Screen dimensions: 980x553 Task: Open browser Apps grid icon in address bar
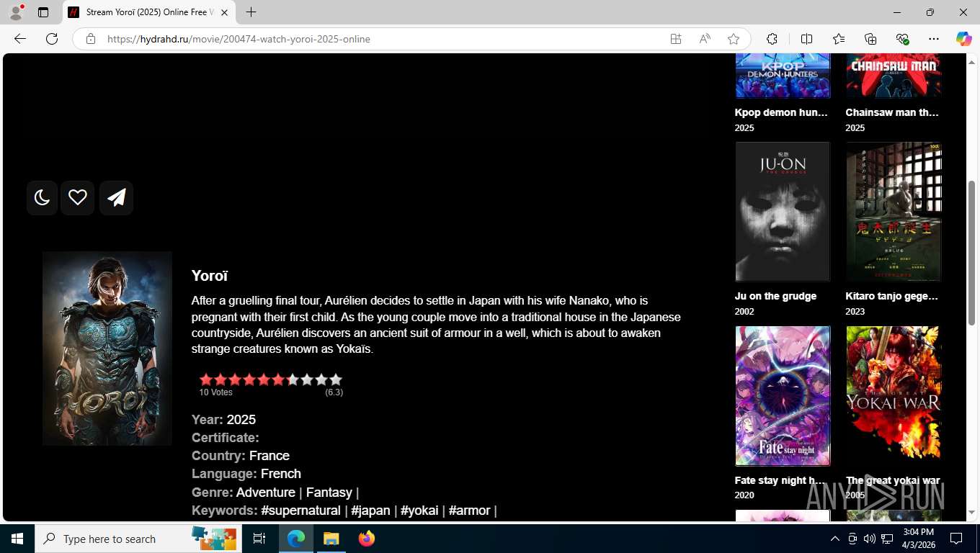coord(676,39)
